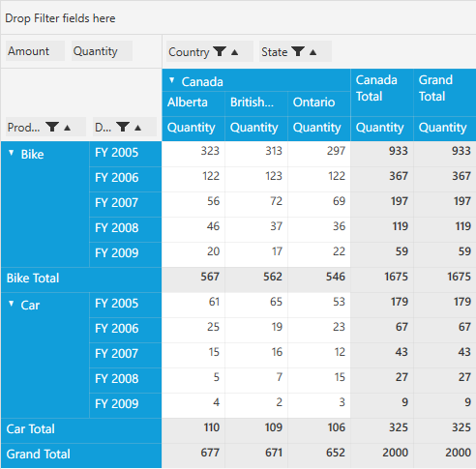476x469 pixels.
Task: Click the Prod... row field button
Action: tap(45, 127)
